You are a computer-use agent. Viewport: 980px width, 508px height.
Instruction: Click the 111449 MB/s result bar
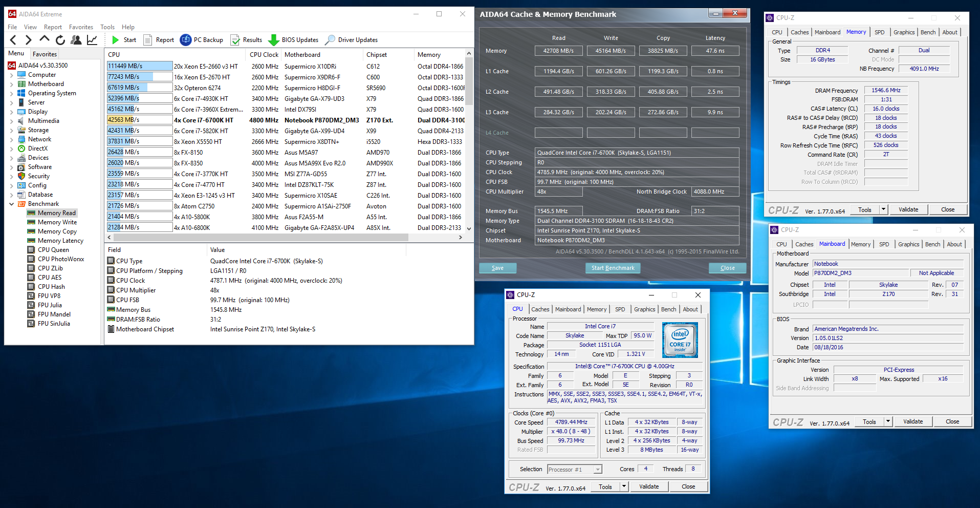coord(139,66)
